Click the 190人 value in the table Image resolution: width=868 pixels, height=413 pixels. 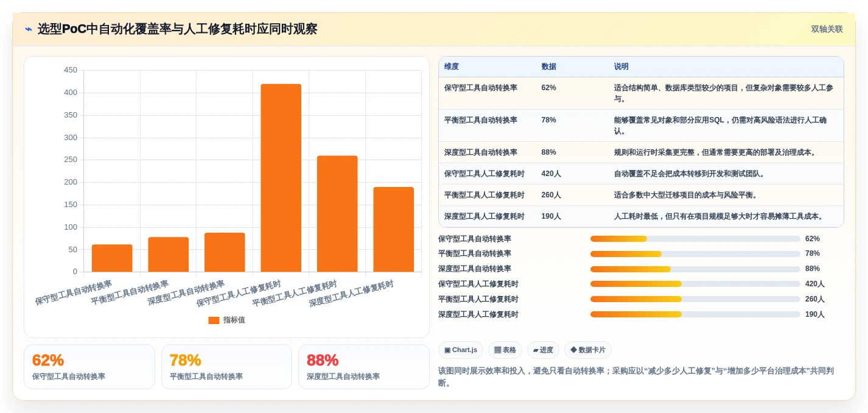click(x=551, y=216)
